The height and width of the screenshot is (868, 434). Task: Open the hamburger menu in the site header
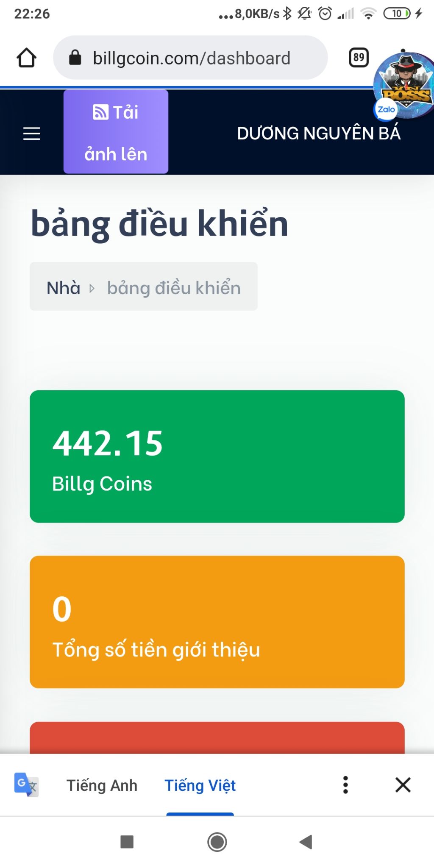point(32,134)
